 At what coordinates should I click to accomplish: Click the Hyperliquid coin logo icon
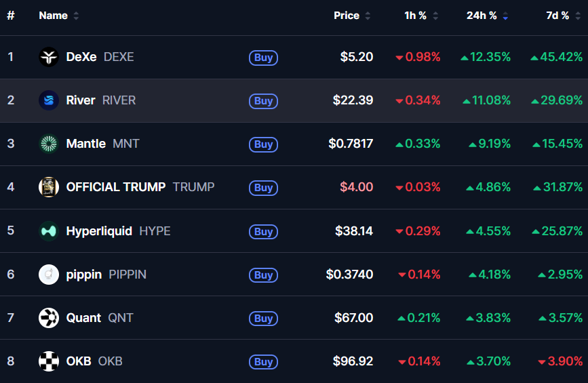(49, 231)
